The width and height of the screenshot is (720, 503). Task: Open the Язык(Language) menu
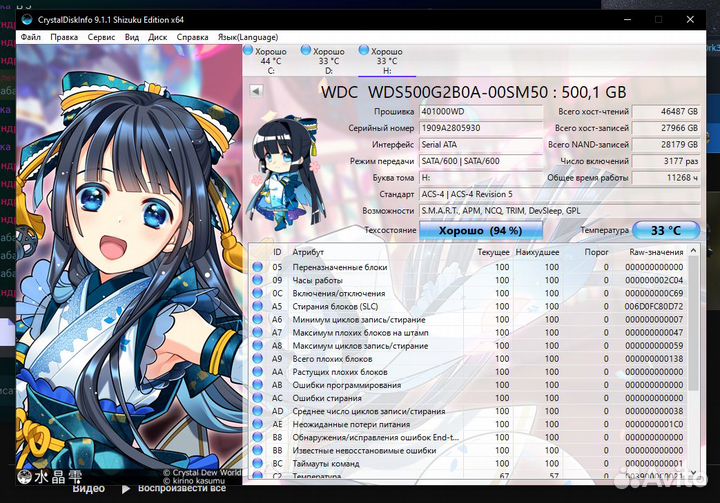[x=247, y=37]
